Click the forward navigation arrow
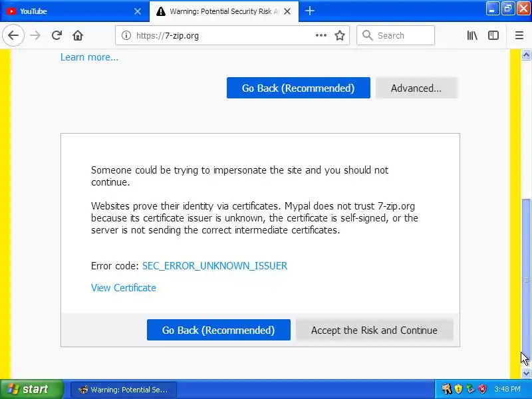This screenshot has width=532, height=399. click(x=35, y=35)
